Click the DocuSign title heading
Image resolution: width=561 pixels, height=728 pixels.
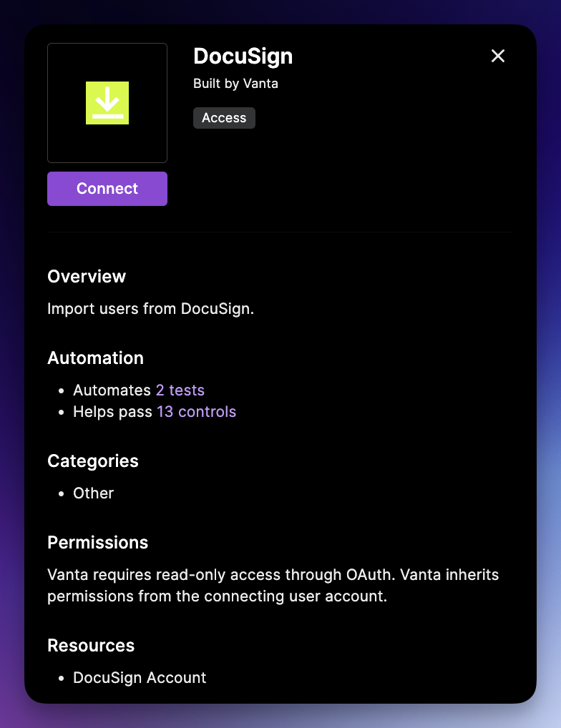[x=243, y=56]
